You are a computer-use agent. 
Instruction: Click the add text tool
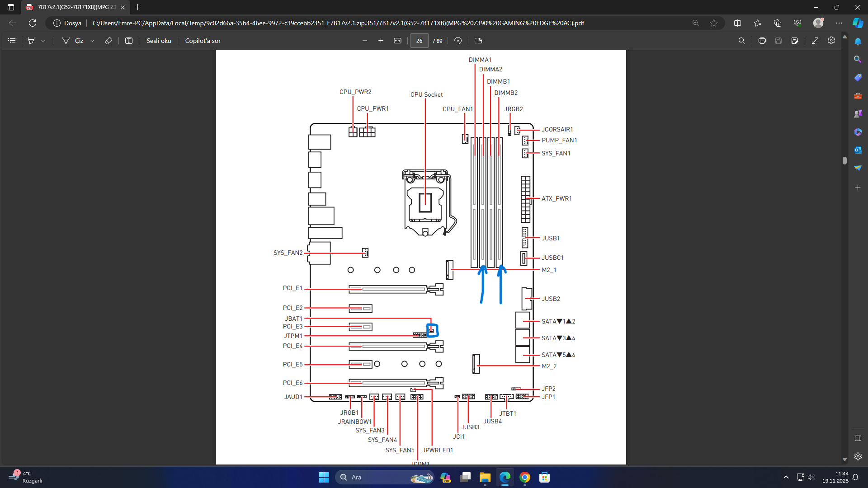tap(129, 41)
